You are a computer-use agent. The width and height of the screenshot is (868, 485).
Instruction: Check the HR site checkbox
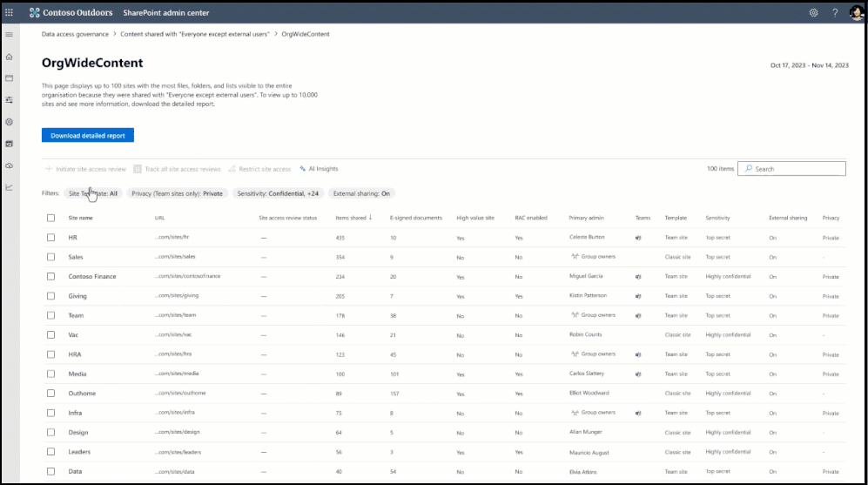click(x=50, y=238)
